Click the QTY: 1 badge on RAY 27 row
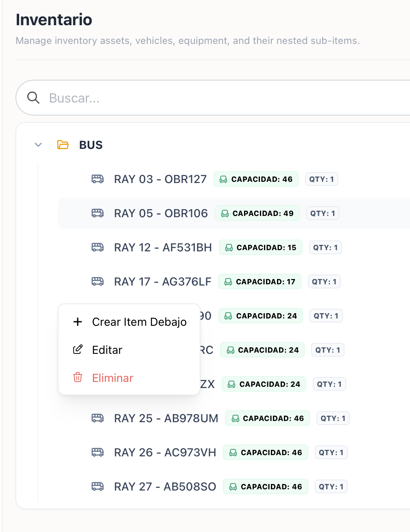The image size is (410, 532). click(x=331, y=486)
